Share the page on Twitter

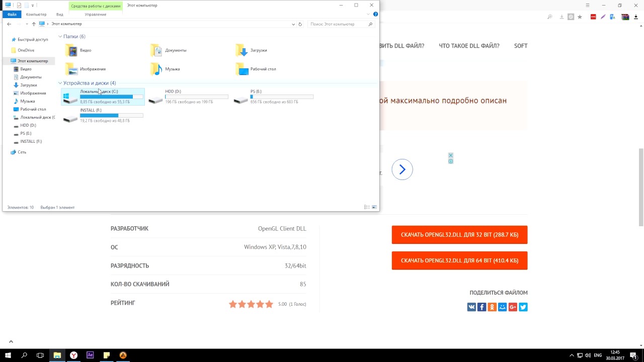point(523,307)
